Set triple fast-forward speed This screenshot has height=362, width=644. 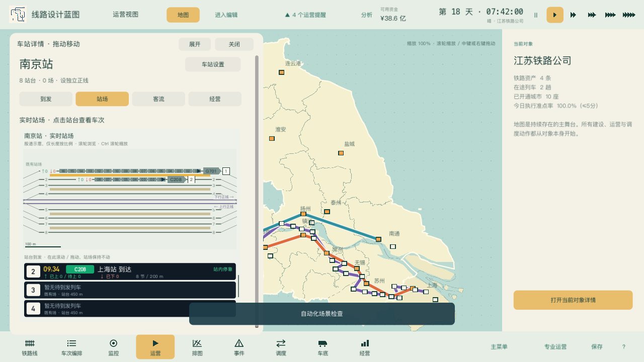pos(592,15)
